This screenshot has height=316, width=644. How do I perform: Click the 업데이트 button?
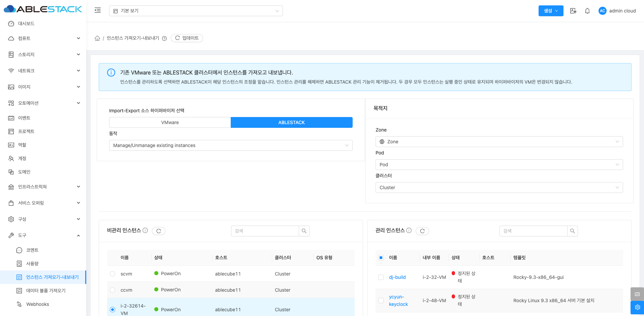click(187, 38)
